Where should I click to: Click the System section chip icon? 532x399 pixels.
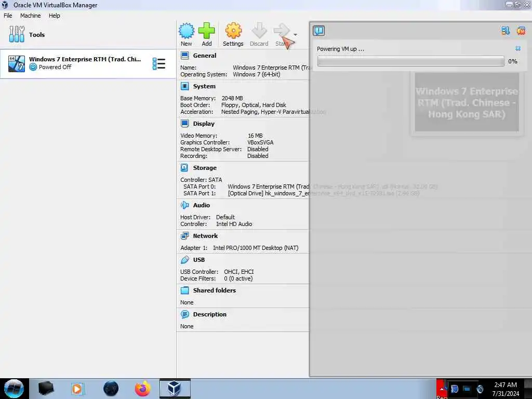click(184, 86)
